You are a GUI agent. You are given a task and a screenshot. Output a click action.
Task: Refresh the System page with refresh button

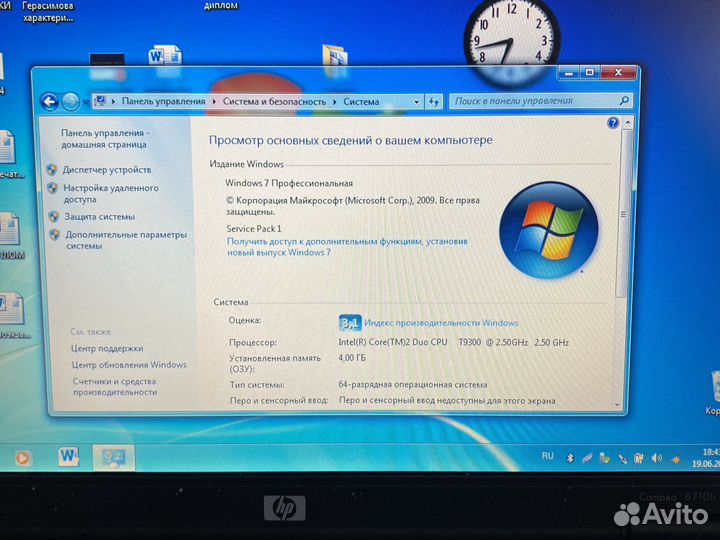tap(434, 102)
